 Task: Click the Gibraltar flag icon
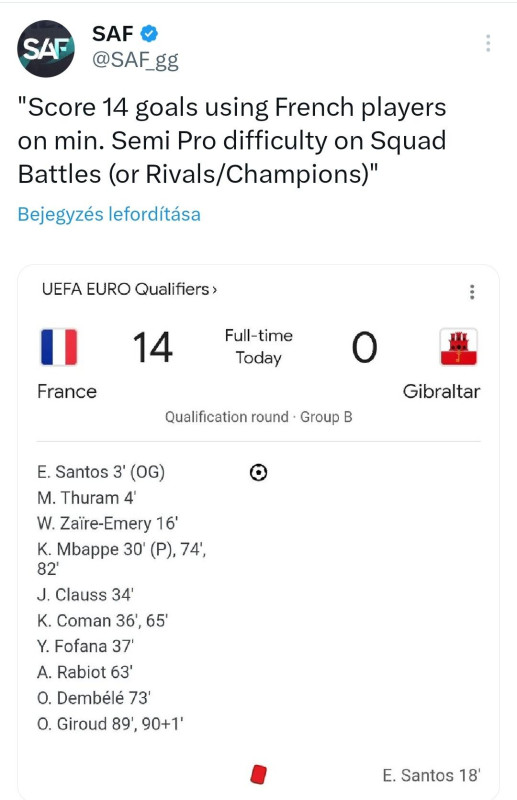[458, 347]
